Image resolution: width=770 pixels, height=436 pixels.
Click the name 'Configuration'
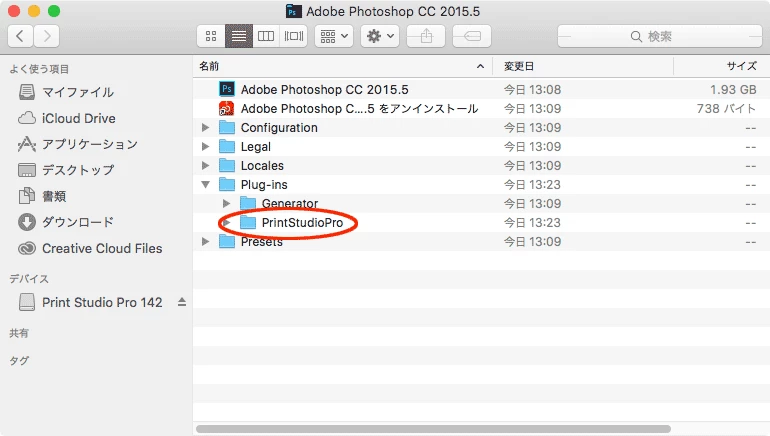point(279,128)
